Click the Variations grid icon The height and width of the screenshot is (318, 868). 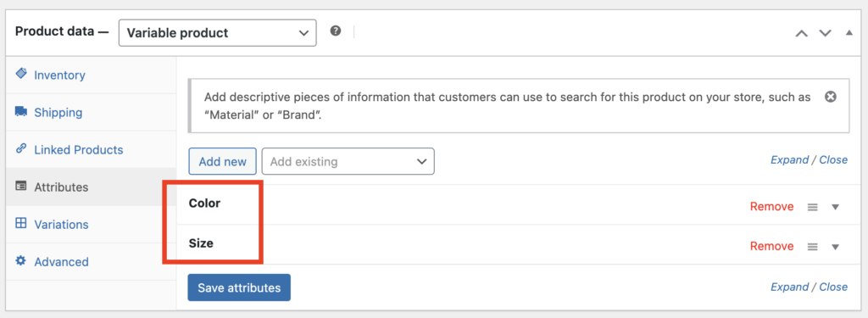pos(21,223)
